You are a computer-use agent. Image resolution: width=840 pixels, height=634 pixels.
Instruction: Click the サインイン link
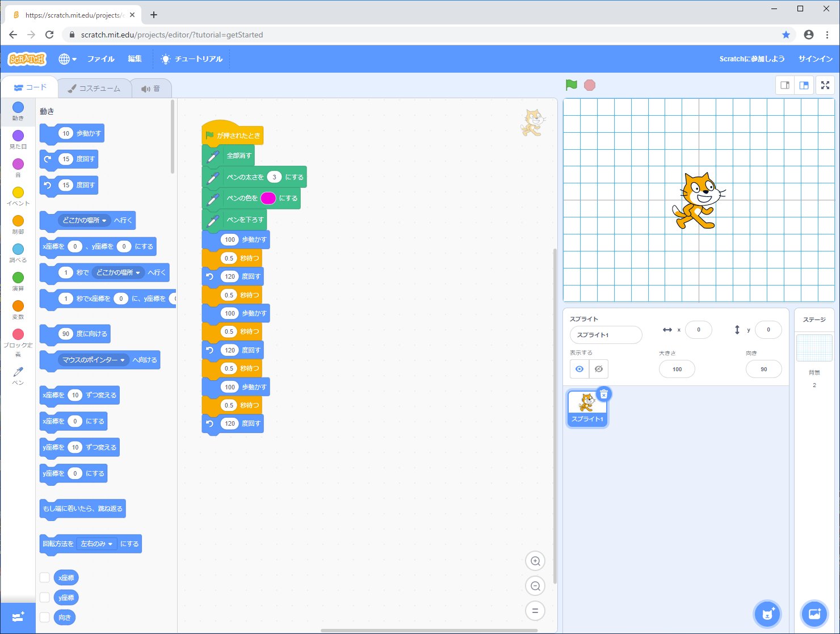point(815,59)
